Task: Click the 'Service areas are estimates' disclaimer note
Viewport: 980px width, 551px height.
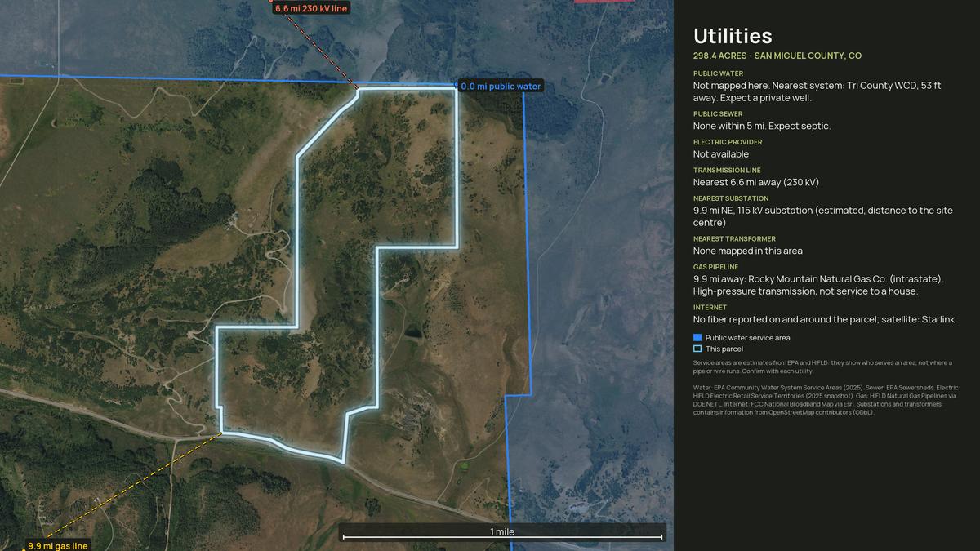Action: (x=822, y=367)
